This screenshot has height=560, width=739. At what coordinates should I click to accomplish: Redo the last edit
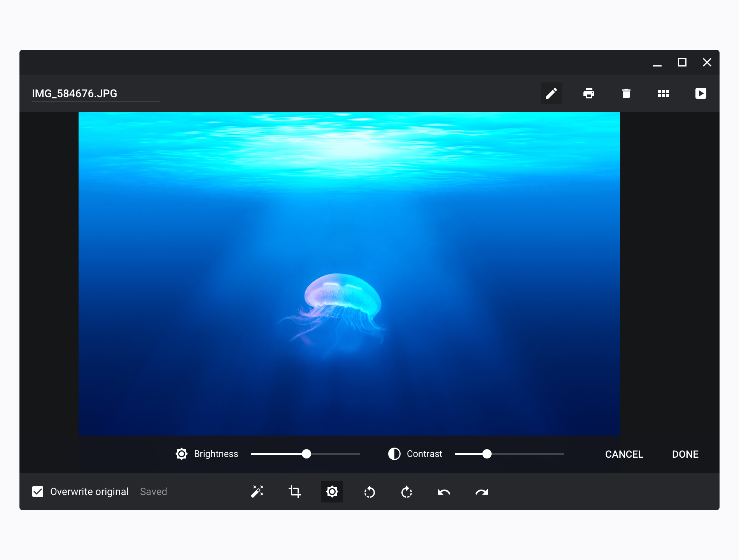pos(481,492)
